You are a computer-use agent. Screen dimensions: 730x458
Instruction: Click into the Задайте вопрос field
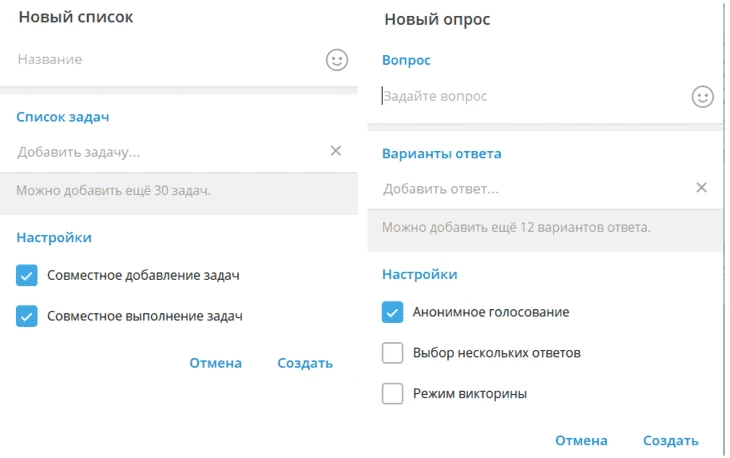534,96
